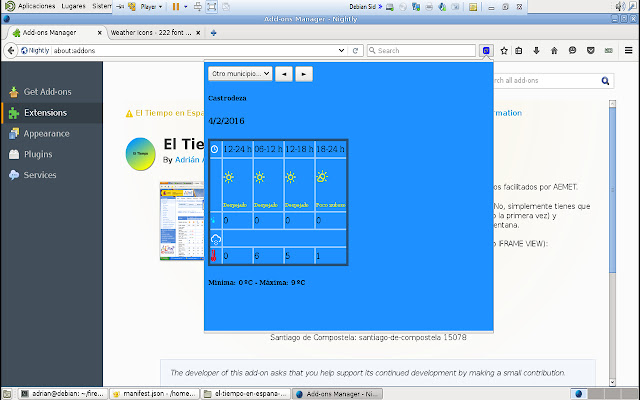This screenshot has width=640, height=400.
Task: Select Extensions in the sidebar
Action: [x=52, y=113]
